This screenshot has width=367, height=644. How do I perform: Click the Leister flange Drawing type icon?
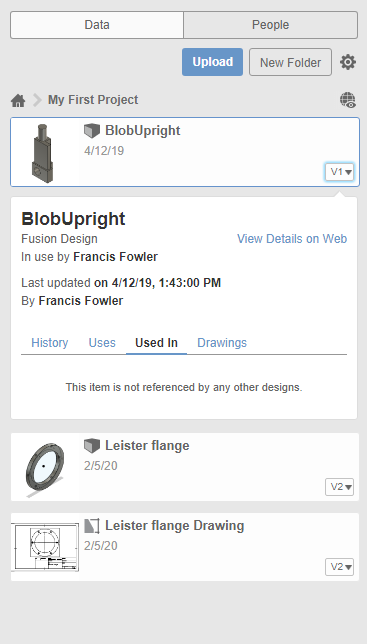(92, 526)
